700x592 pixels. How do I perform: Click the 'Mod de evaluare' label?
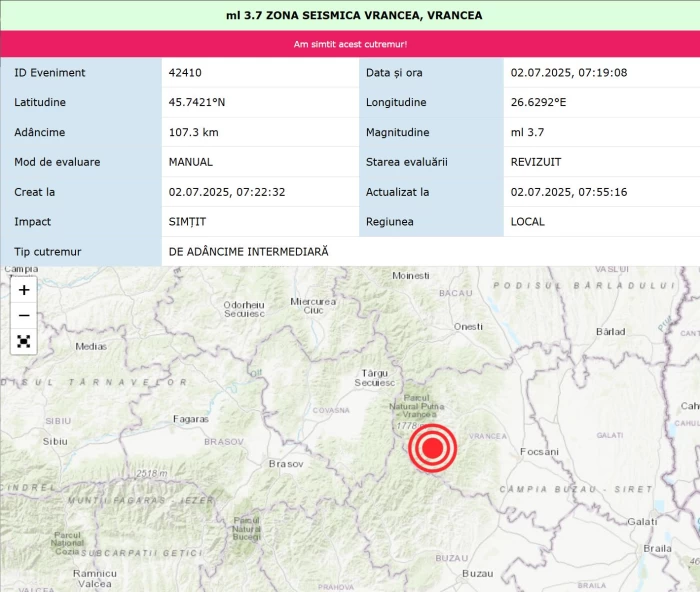57,162
